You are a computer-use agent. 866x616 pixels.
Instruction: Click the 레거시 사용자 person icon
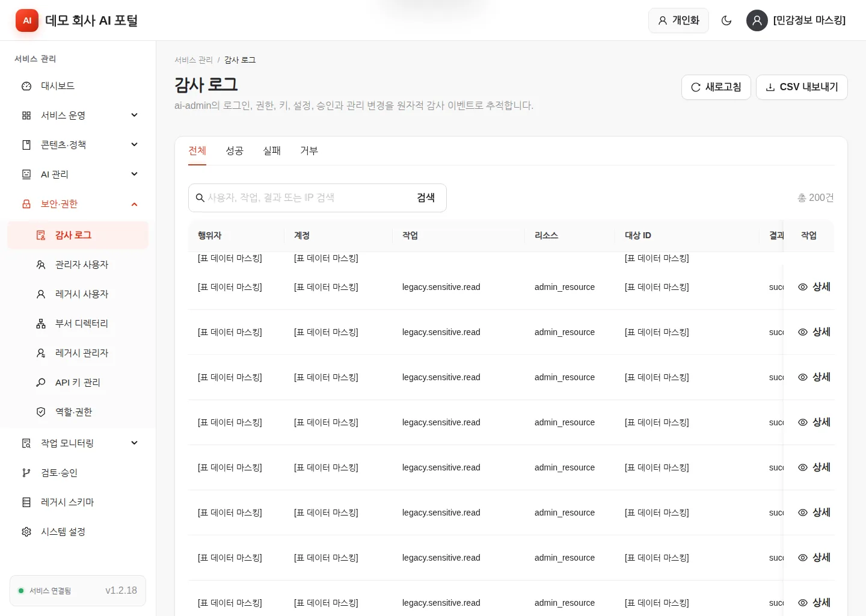pos(41,294)
